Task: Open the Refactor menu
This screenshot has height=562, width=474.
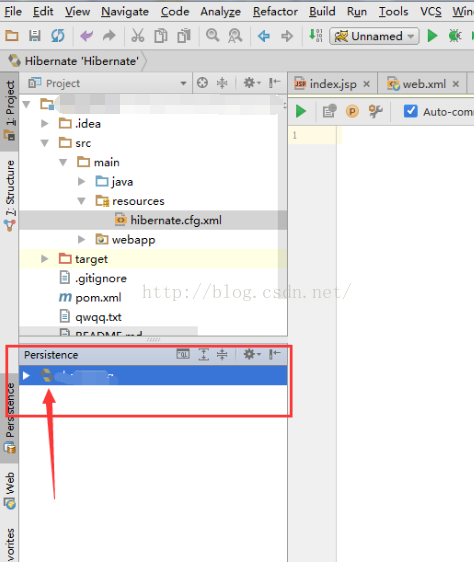Action: (275, 11)
